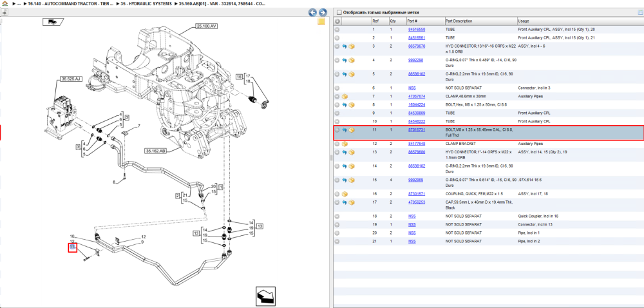
Task: Click the pin panel icon below home
Action: coord(5,12)
